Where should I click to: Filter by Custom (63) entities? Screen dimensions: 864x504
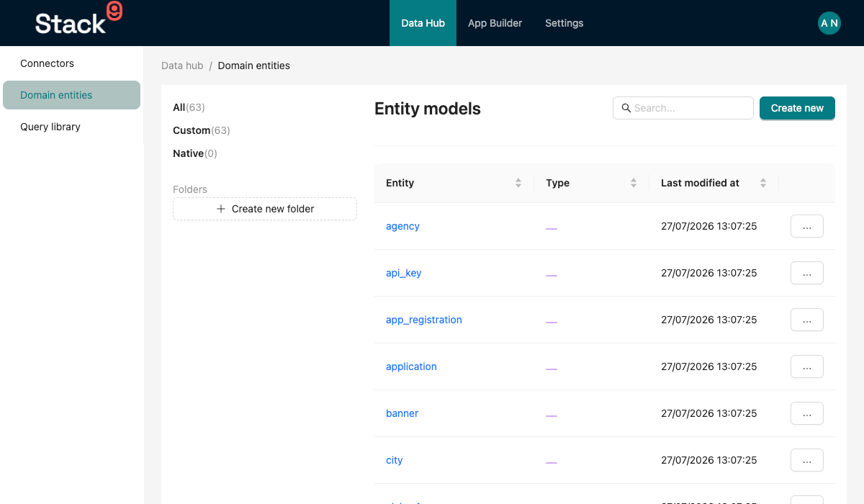tap(202, 130)
